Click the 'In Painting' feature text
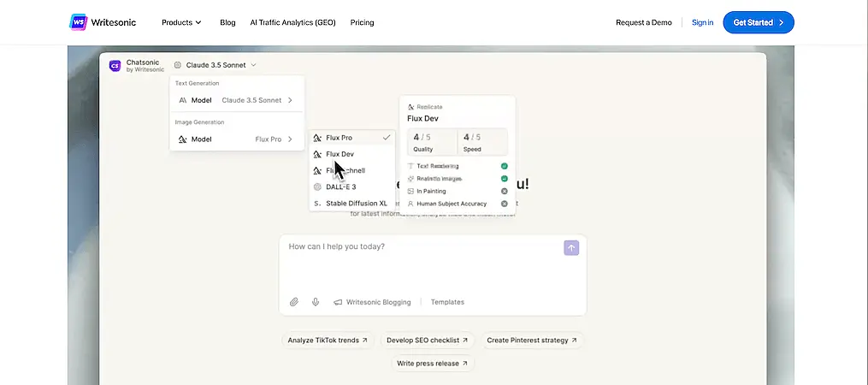Image resolution: width=868 pixels, height=385 pixels. (x=431, y=191)
